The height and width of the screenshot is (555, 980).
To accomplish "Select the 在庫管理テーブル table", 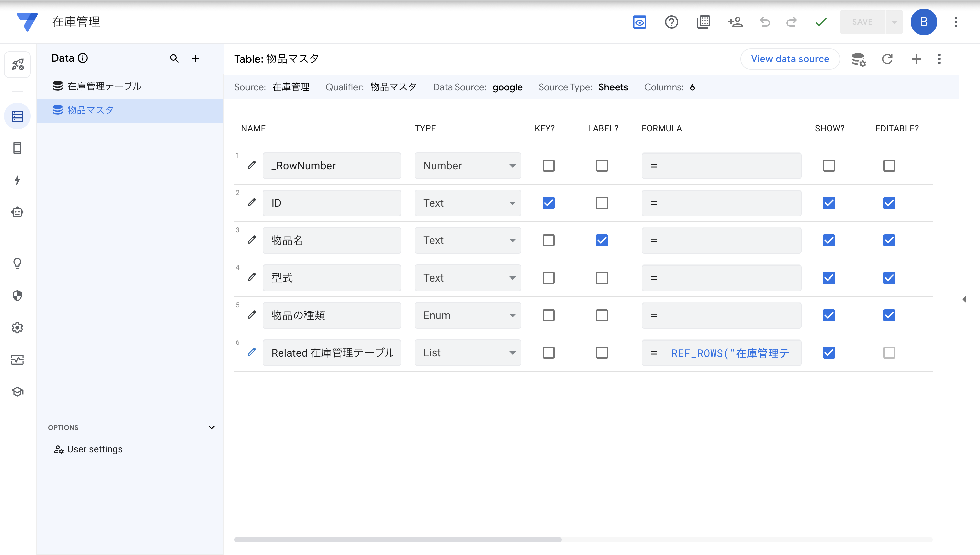I will [x=104, y=86].
